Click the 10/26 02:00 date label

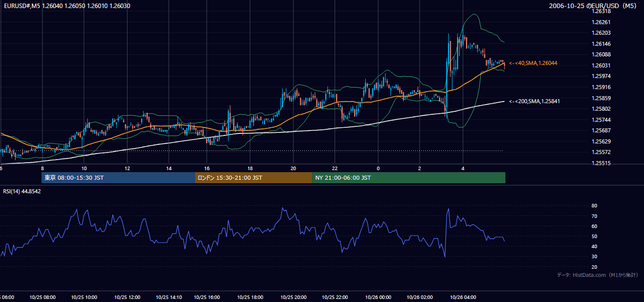[x=419, y=297]
